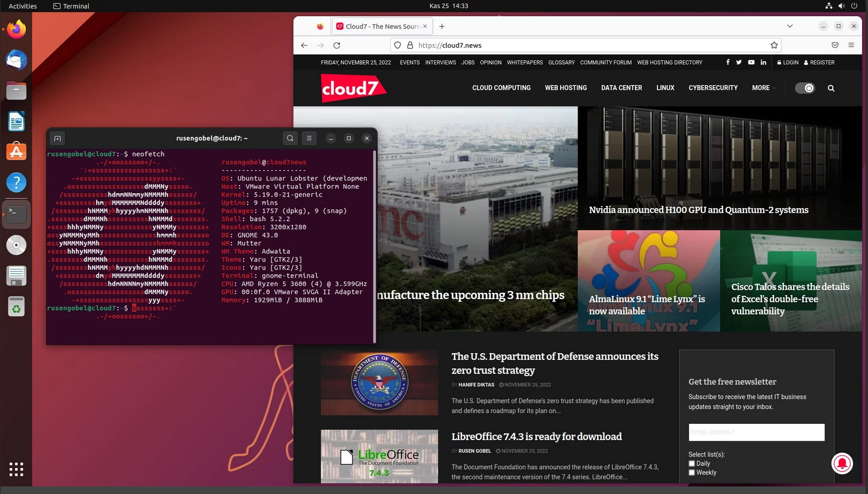Viewport: 868px width, 494px height.
Task: Open the CLOUD COMPUTING menu item
Action: pyautogui.click(x=502, y=88)
